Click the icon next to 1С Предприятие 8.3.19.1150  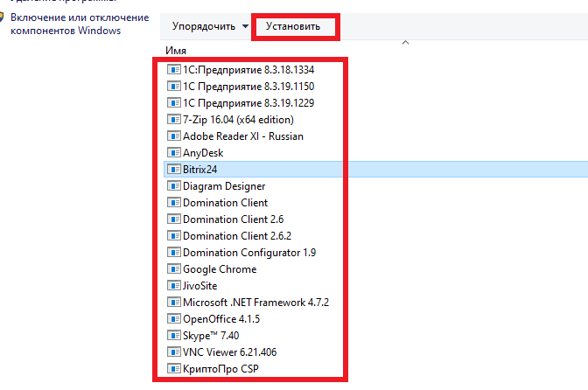[x=174, y=87]
